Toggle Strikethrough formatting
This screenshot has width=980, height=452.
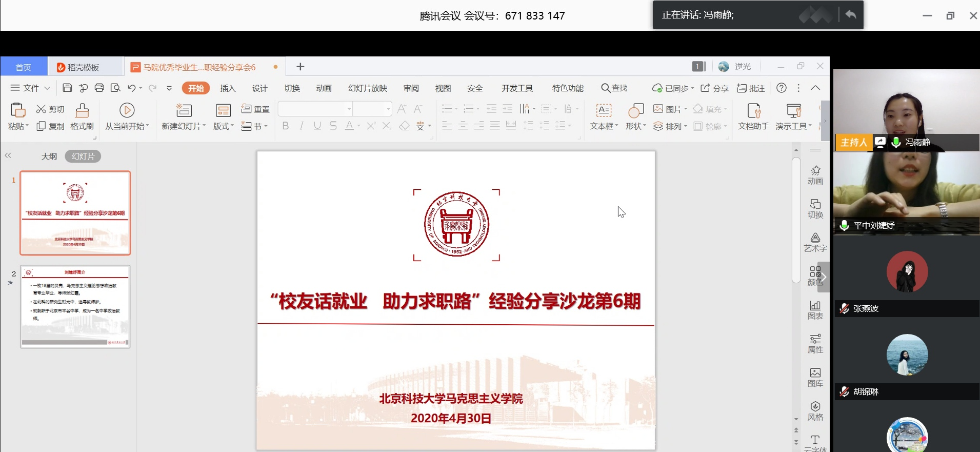coord(333,126)
